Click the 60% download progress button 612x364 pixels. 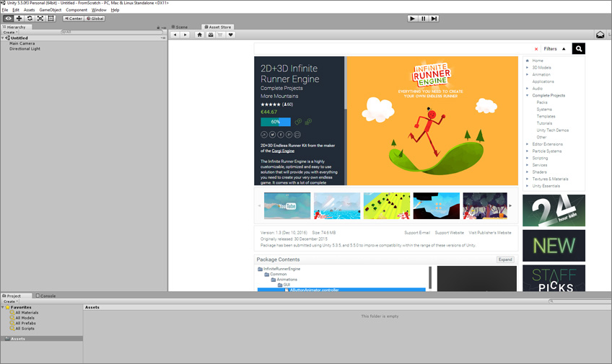click(276, 122)
